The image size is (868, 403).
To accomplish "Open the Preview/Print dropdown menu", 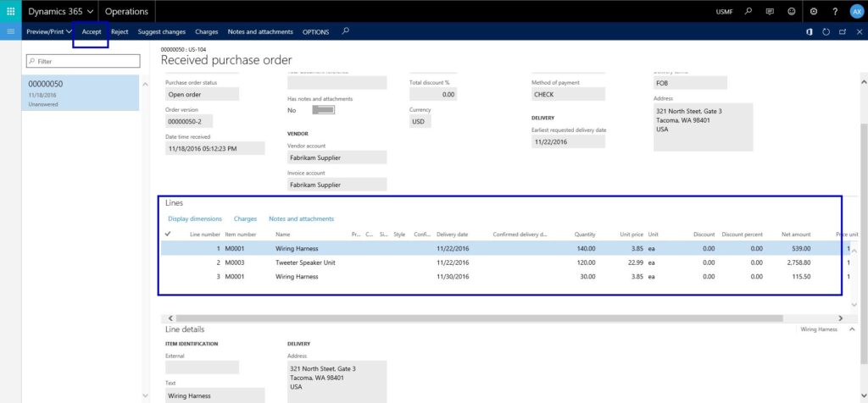I will pyautogui.click(x=48, y=32).
